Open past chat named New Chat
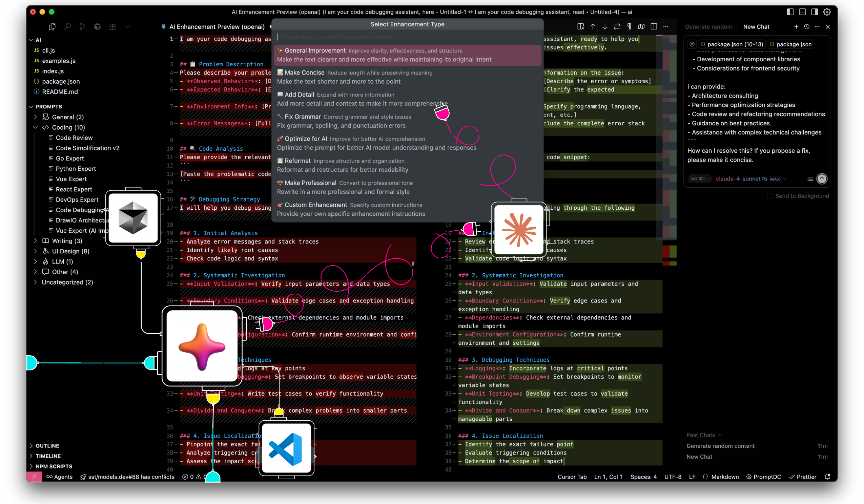Viewport: 864px width, 504px height. pyautogui.click(x=757, y=457)
